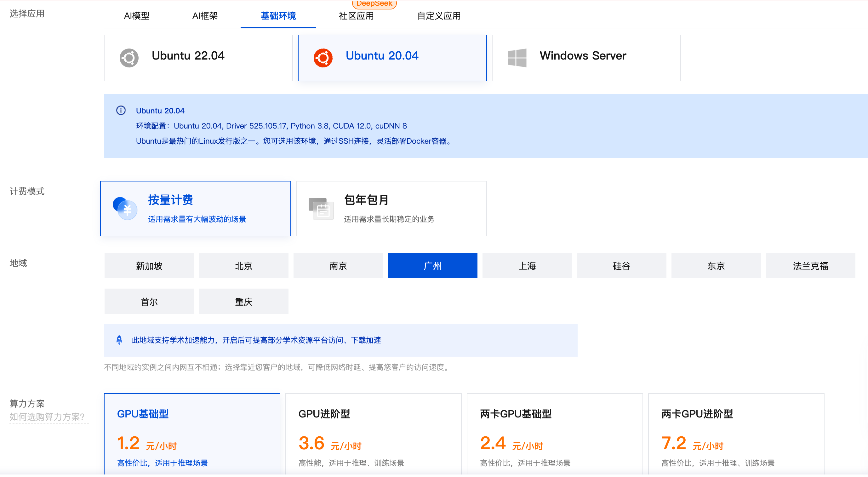This screenshot has width=868, height=477.
Task: Go to the 自定义应用 tab
Action: (439, 16)
